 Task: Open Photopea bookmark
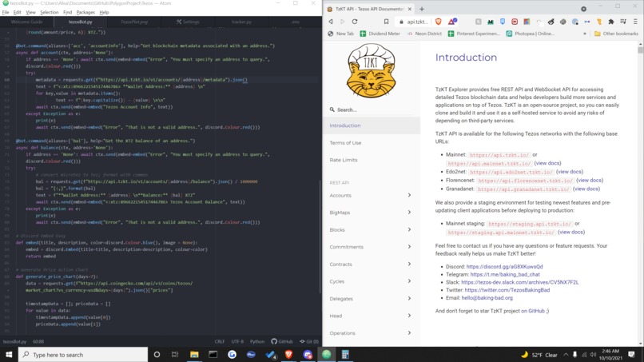pos(531,34)
